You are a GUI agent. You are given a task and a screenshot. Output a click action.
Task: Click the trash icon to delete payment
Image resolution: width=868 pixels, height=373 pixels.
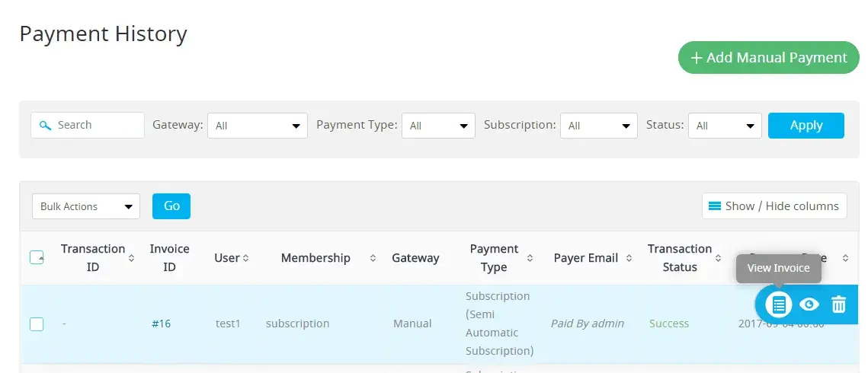pos(838,305)
